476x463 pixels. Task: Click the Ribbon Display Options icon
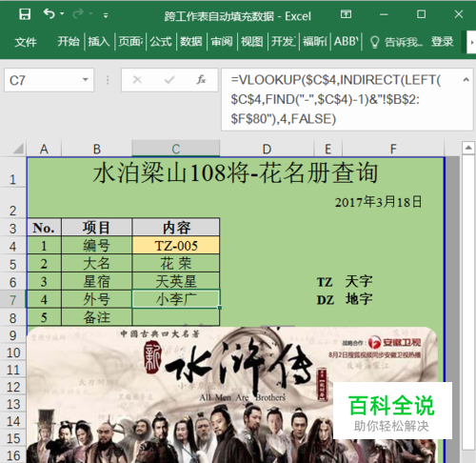[x=346, y=14]
